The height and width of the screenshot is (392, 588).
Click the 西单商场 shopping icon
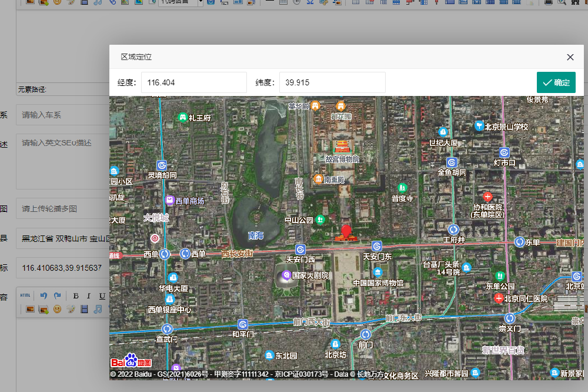(x=170, y=201)
